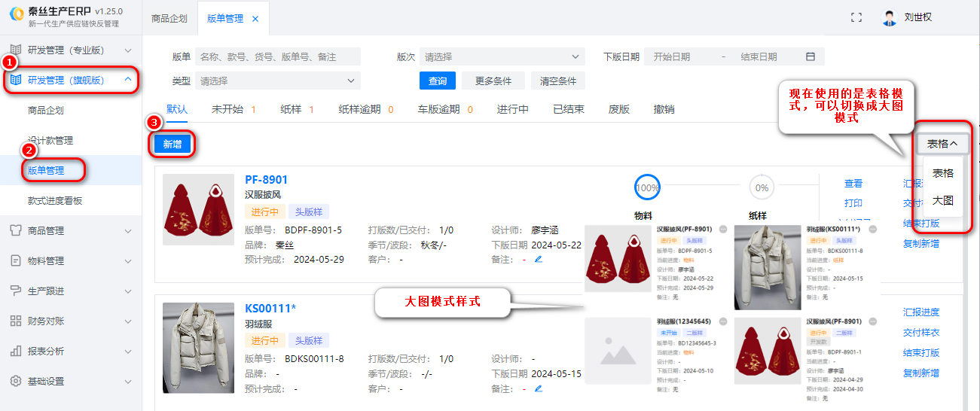Click 交付样衣 for KS00111*

921,333
